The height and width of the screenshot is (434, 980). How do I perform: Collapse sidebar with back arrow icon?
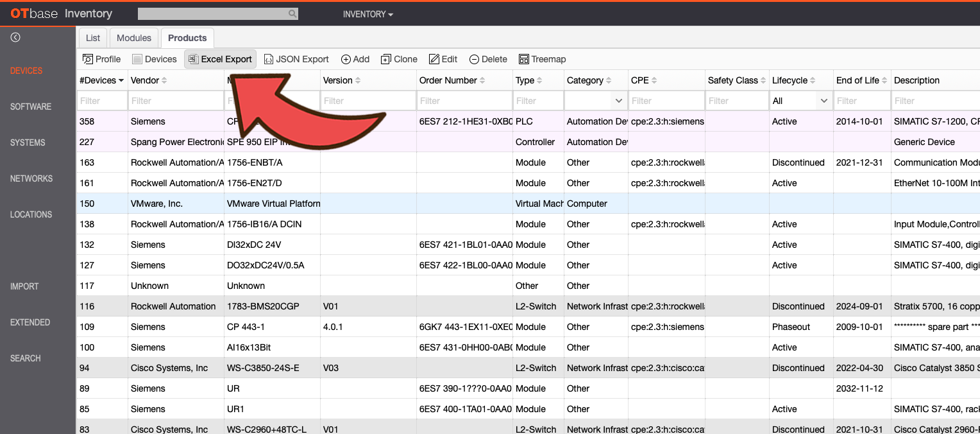(x=15, y=37)
